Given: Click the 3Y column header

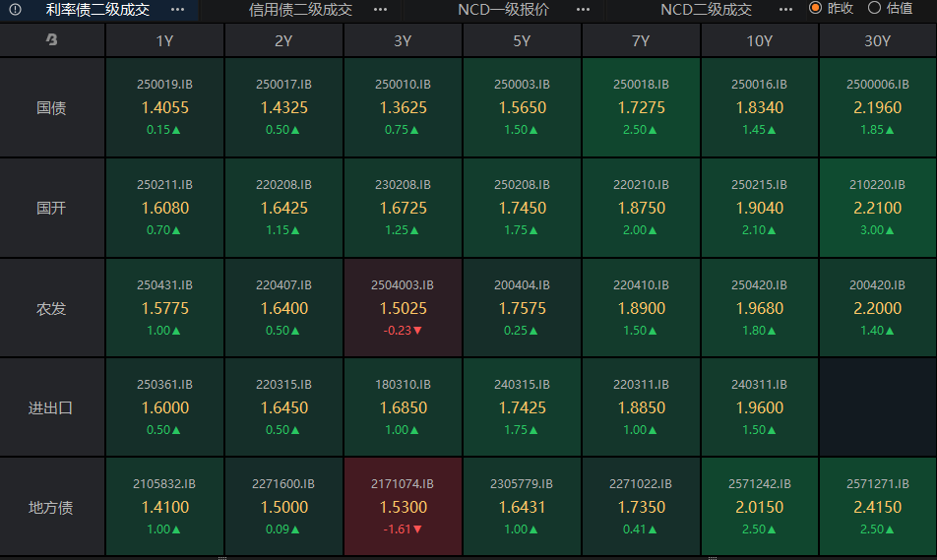Looking at the screenshot, I should (x=403, y=40).
